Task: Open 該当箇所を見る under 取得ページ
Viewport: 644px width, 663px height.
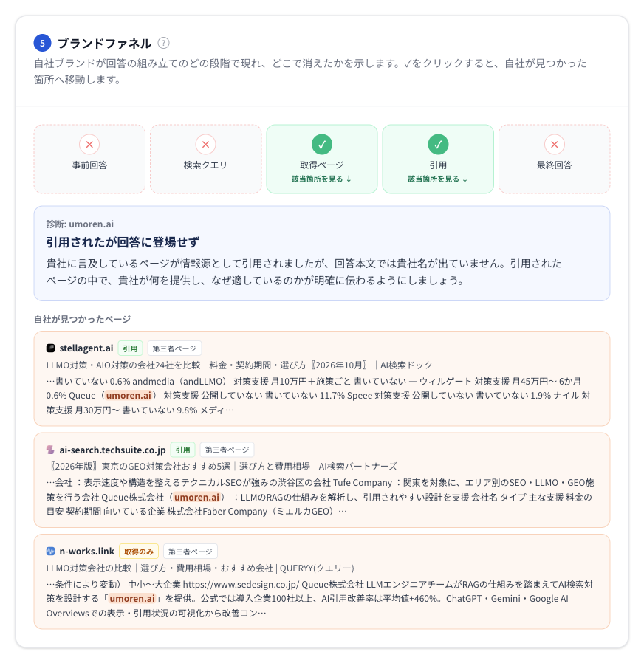Action: 321,179
